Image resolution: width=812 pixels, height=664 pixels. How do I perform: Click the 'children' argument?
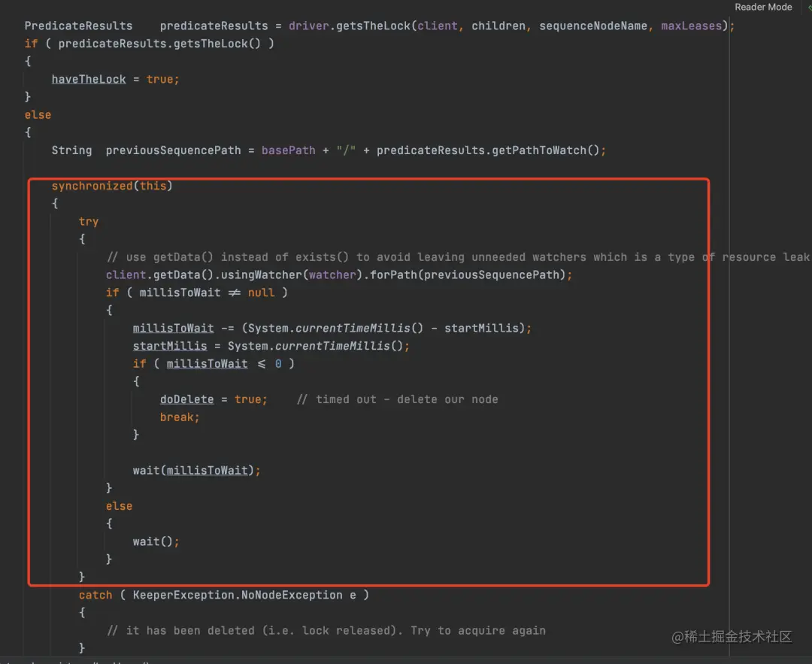point(498,26)
